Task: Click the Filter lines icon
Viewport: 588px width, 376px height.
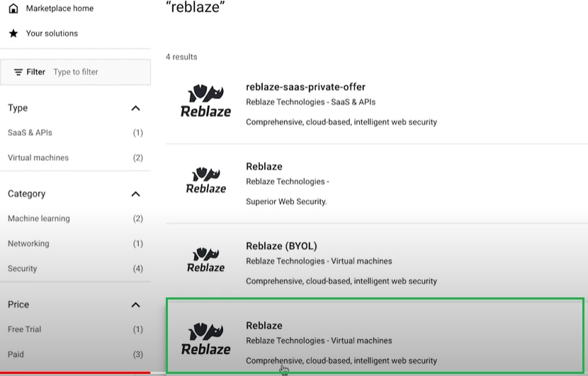Action: pyautogui.click(x=18, y=72)
